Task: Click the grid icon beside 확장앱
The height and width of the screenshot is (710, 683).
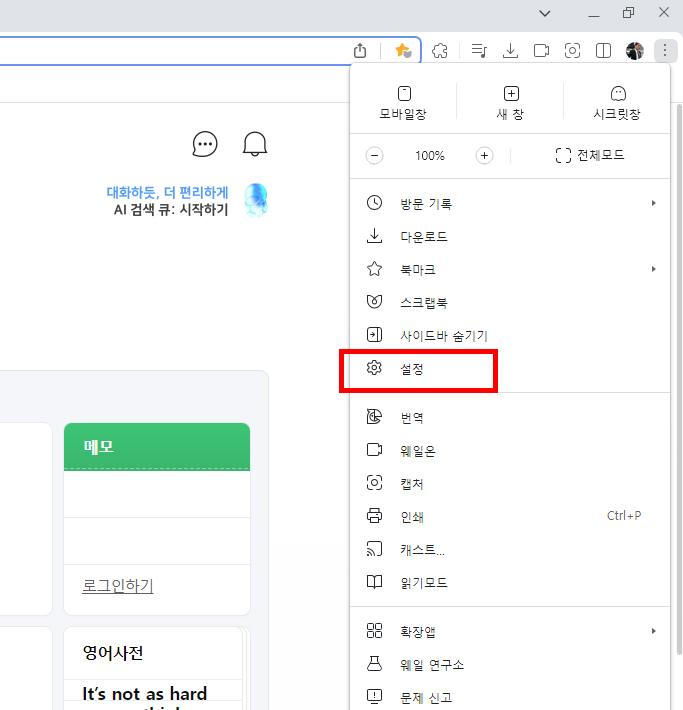Action: click(x=374, y=631)
